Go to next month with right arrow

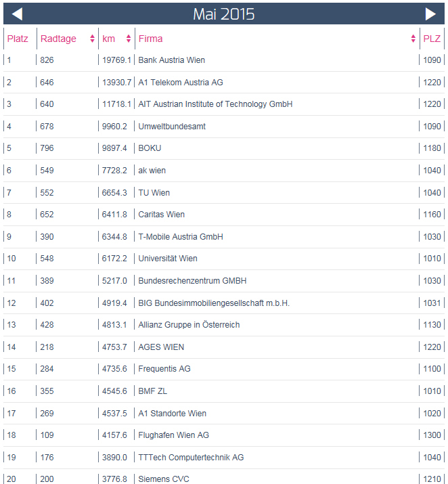[x=430, y=14]
